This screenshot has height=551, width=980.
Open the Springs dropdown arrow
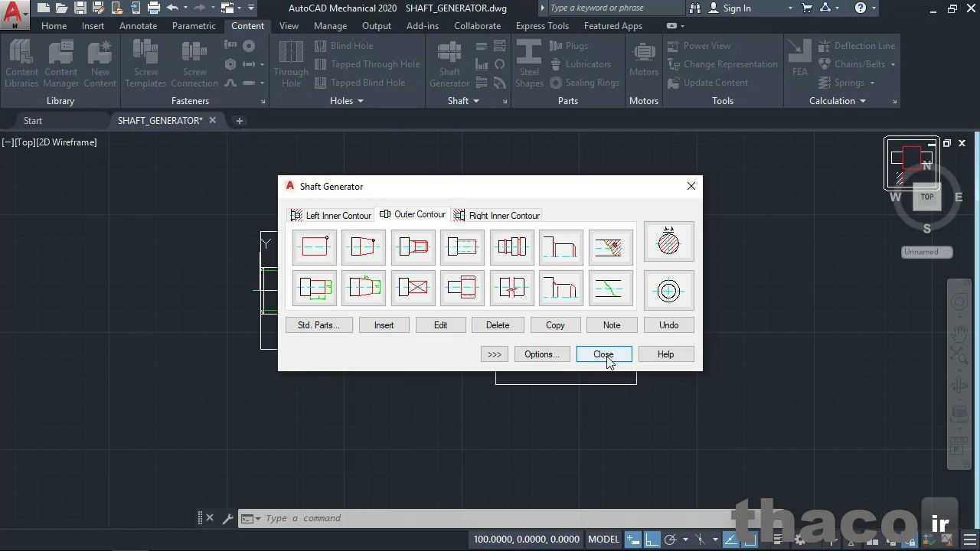click(x=871, y=83)
